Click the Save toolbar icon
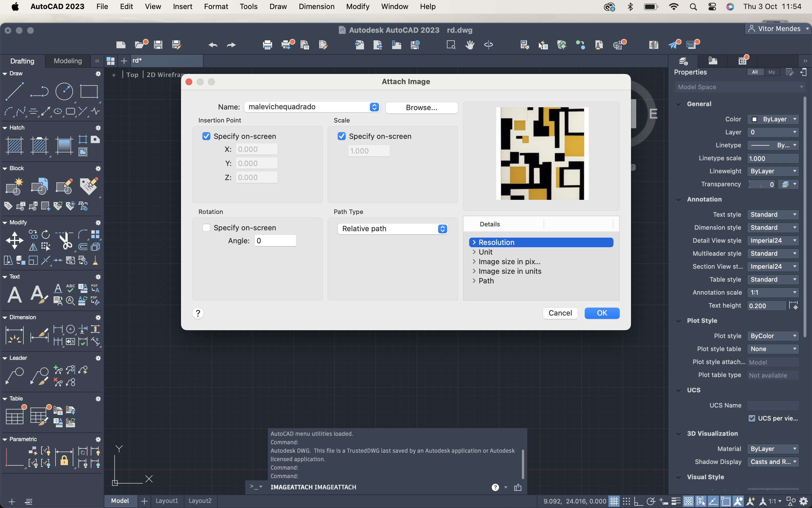This screenshot has height=508, width=812. click(x=158, y=45)
